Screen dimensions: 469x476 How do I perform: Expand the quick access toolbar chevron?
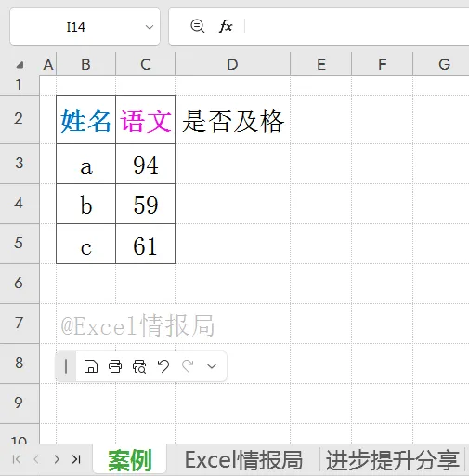coord(212,366)
